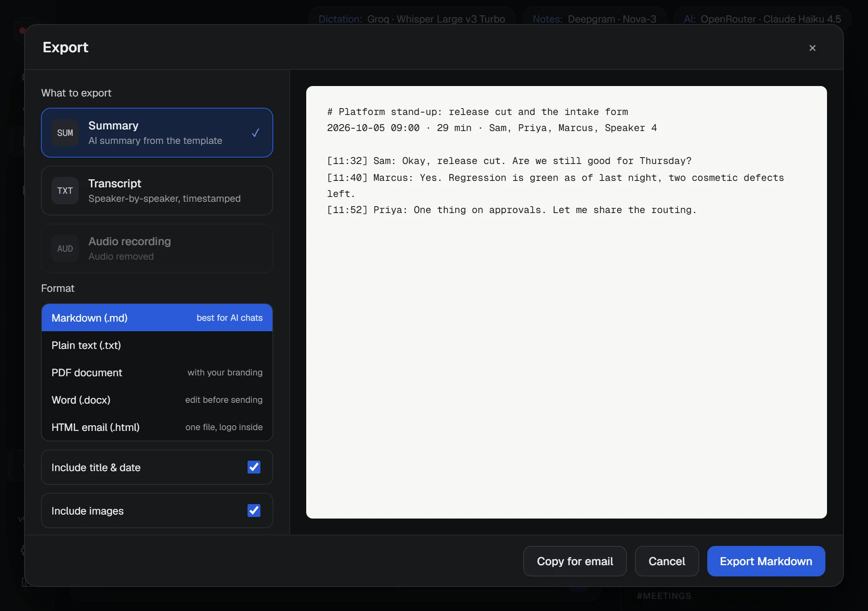Toggle Include images checkbox
This screenshot has width=868, height=611.
[x=254, y=511]
